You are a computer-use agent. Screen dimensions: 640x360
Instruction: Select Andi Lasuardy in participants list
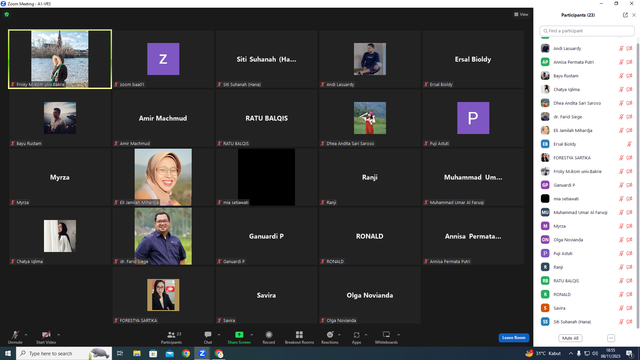(x=587, y=49)
